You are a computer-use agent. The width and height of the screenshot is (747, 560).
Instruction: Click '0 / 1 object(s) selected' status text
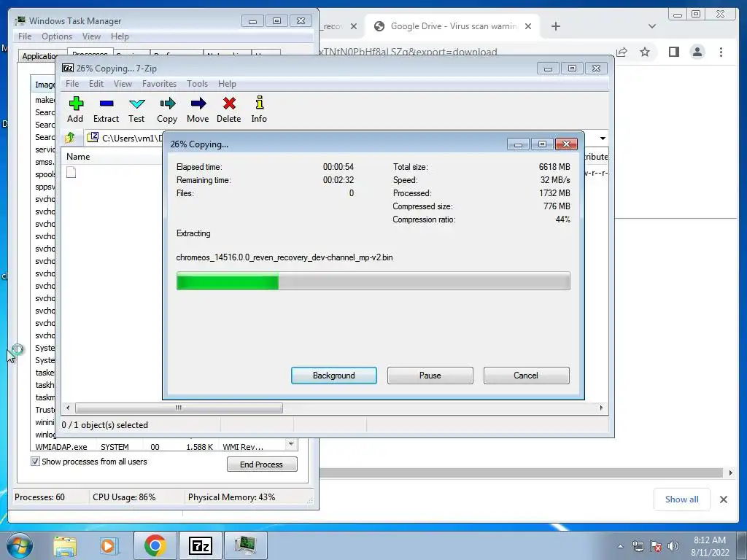pos(105,425)
